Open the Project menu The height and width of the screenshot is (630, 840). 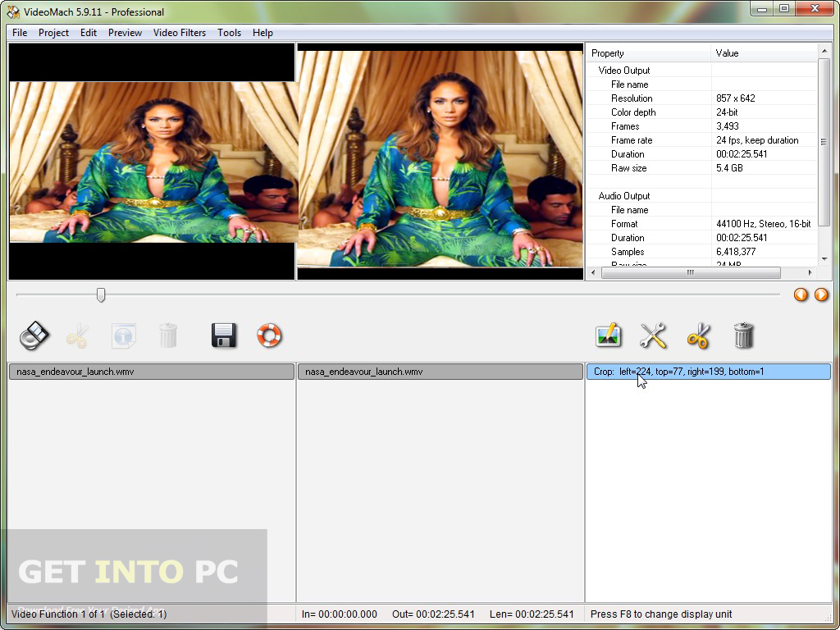53,33
